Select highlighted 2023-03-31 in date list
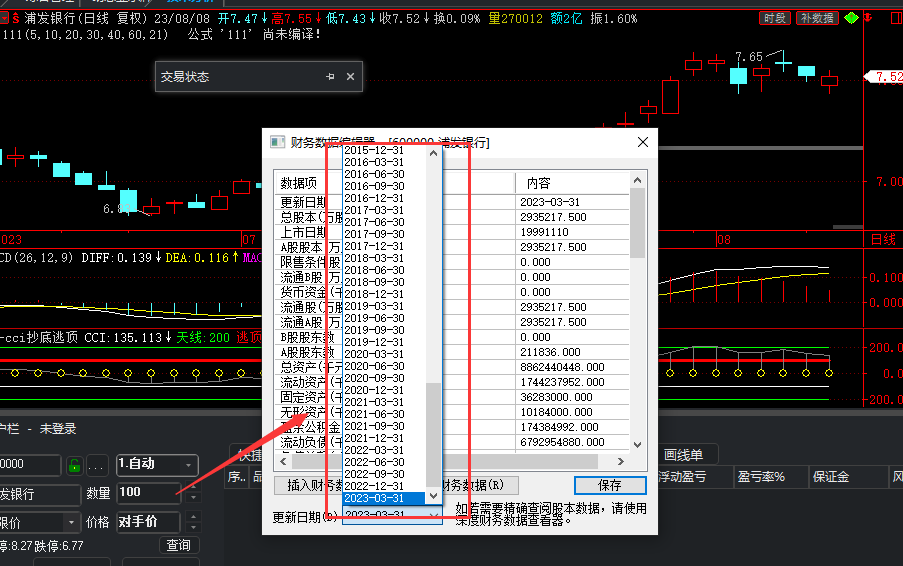The image size is (903, 566). coord(384,498)
